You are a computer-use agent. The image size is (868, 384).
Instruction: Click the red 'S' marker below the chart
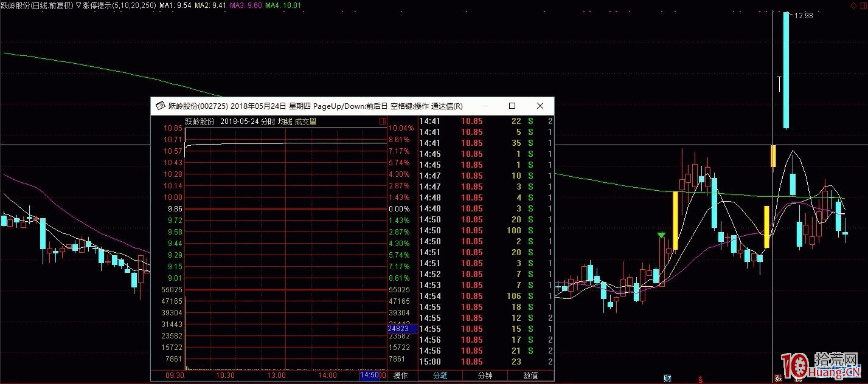coord(701,379)
